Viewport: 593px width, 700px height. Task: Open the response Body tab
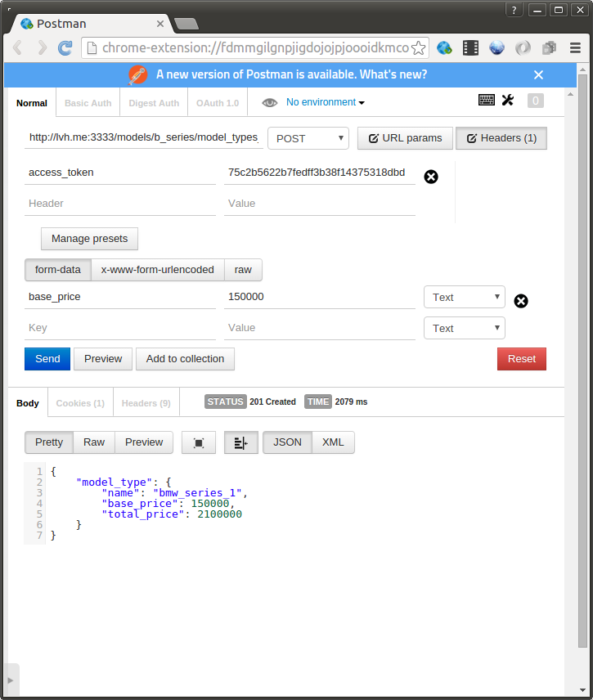[x=28, y=403]
